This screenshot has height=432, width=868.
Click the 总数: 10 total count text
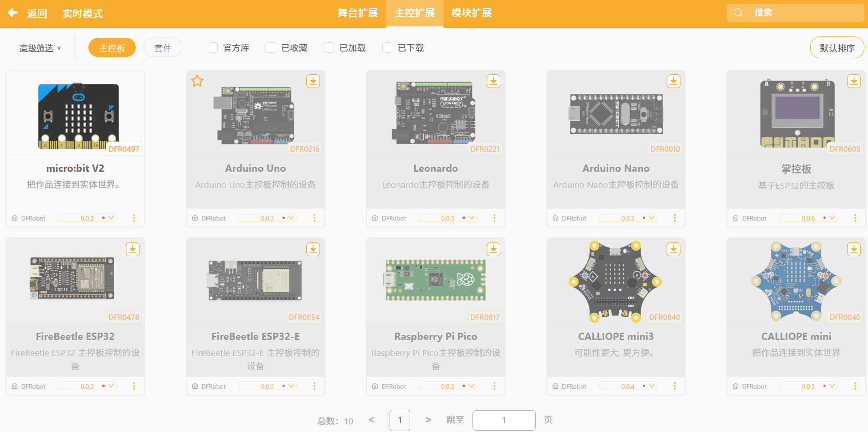click(335, 421)
